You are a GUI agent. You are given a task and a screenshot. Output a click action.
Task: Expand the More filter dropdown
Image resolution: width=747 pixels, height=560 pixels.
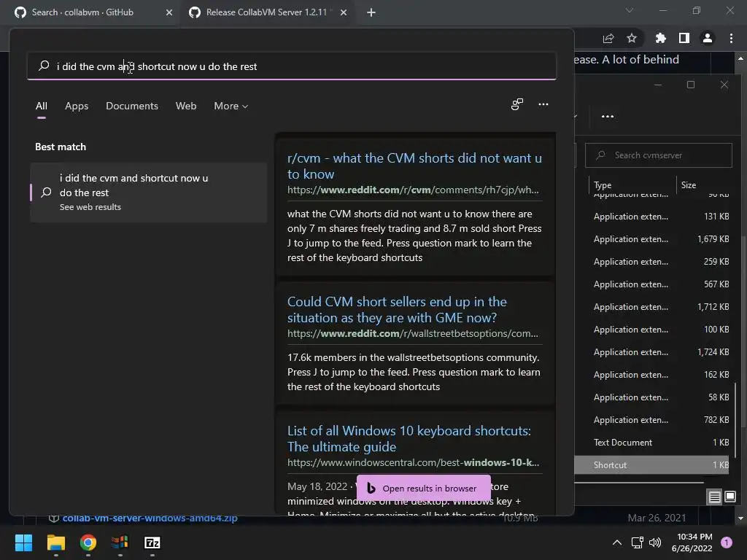point(231,106)
